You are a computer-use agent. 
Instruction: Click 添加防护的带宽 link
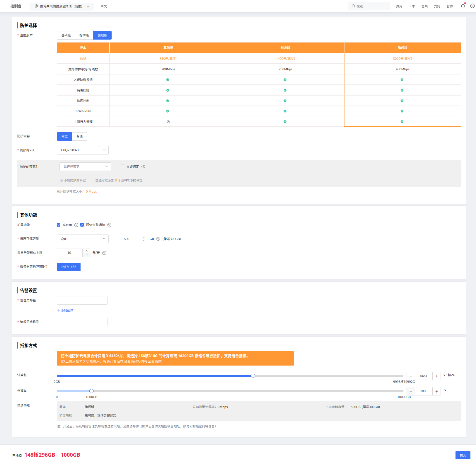(73, 180)
